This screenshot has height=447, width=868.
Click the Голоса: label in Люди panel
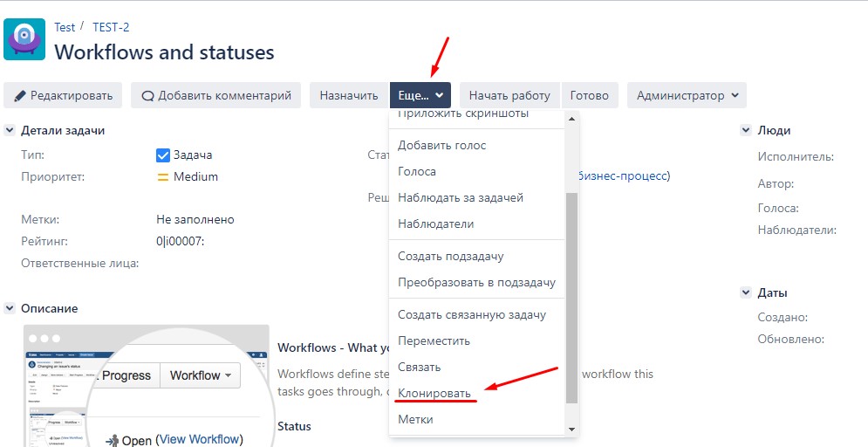(778, 209)
